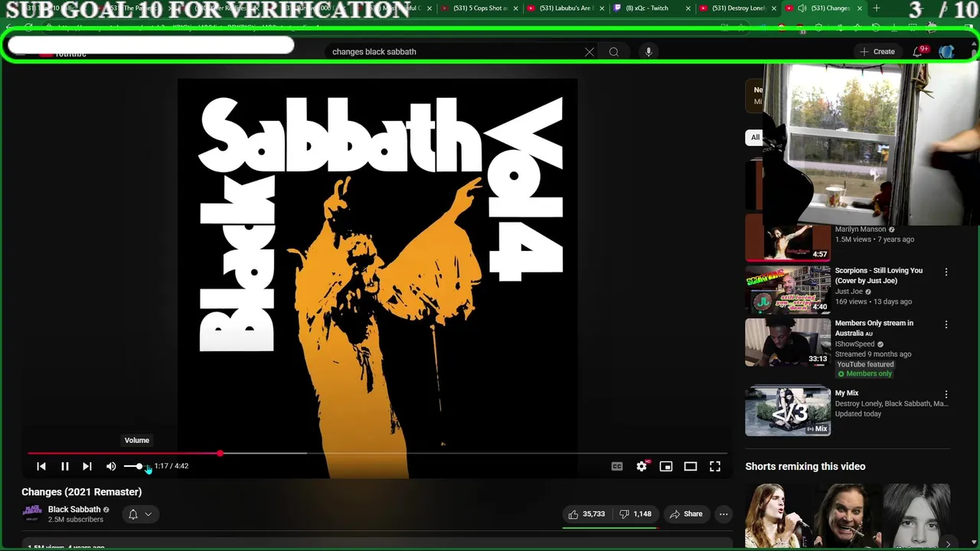Select the (531) Changes browser tab
The image size is (980, 551).
pyautogui.click(x=823, y=8)
